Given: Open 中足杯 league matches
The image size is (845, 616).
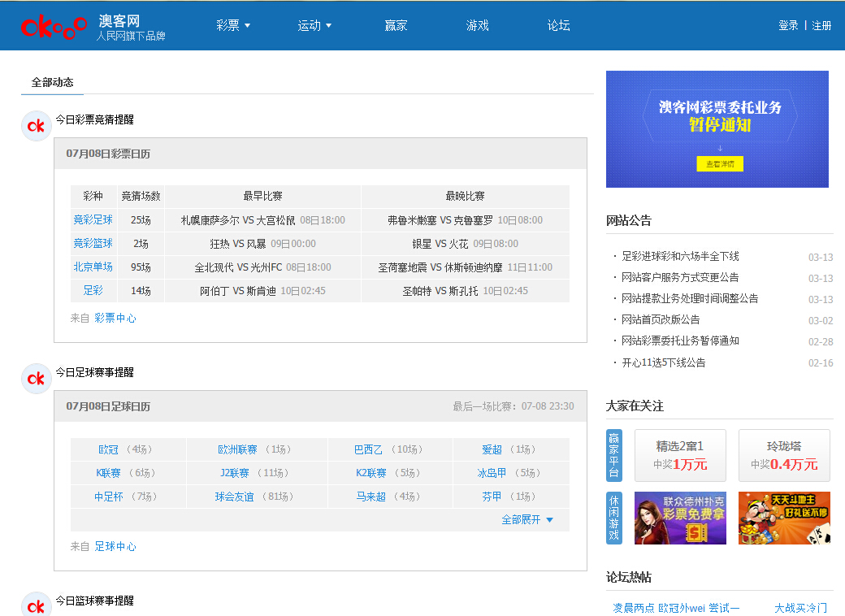Looking at the screenshot, I should (109, 497).
